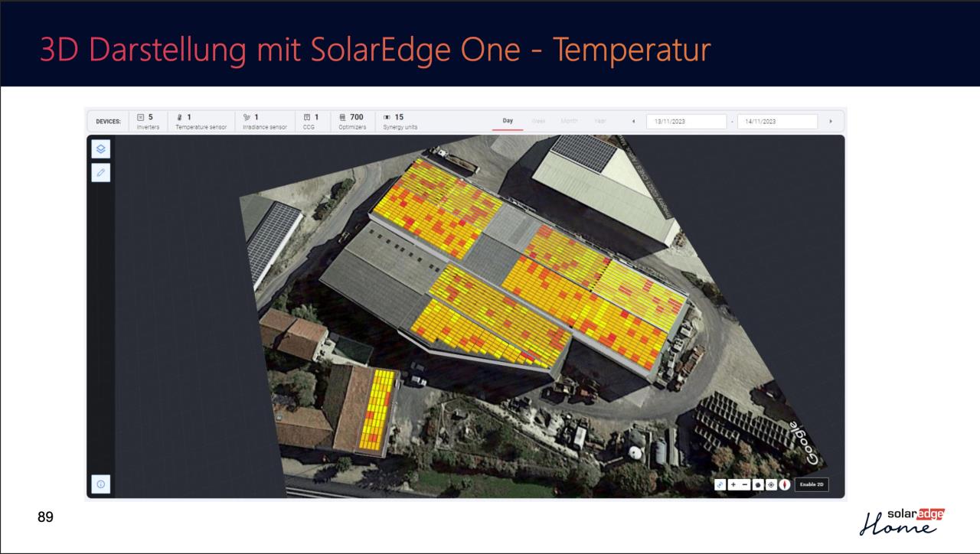The height and width of the screenshot is (554, 980).
Task: Click the 'Synergy units' label
Action: pos(400,128)
